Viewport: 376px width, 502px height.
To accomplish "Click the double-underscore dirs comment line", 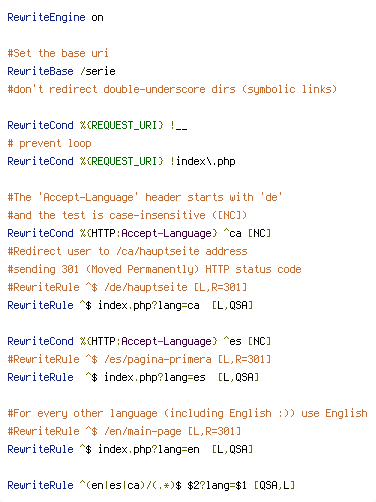I will click(172, 89).
